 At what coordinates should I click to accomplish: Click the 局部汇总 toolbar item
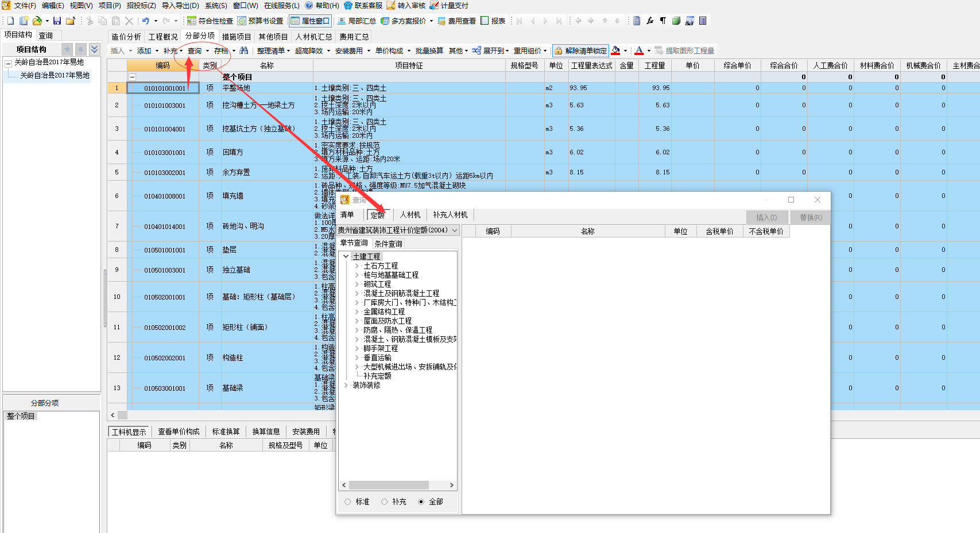357,21
